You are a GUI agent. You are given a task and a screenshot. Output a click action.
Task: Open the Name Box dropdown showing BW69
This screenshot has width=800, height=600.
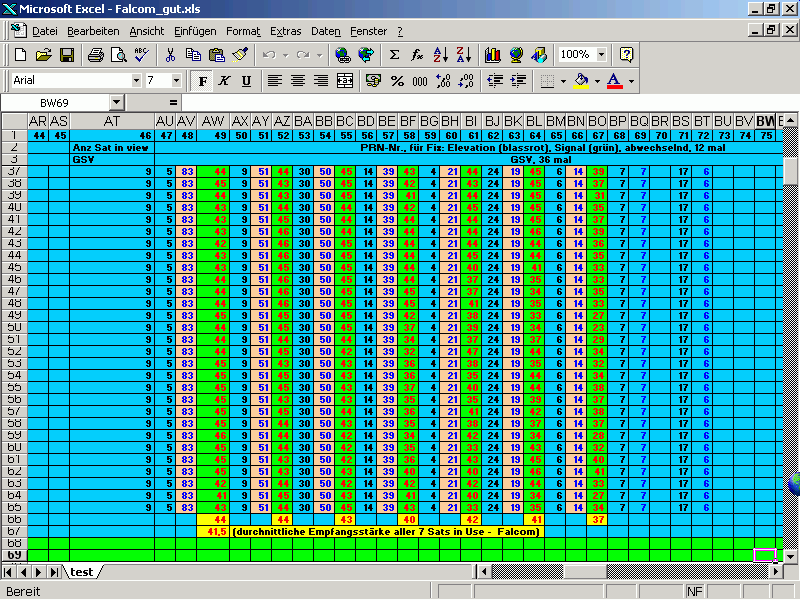click(x=116, y=102)
